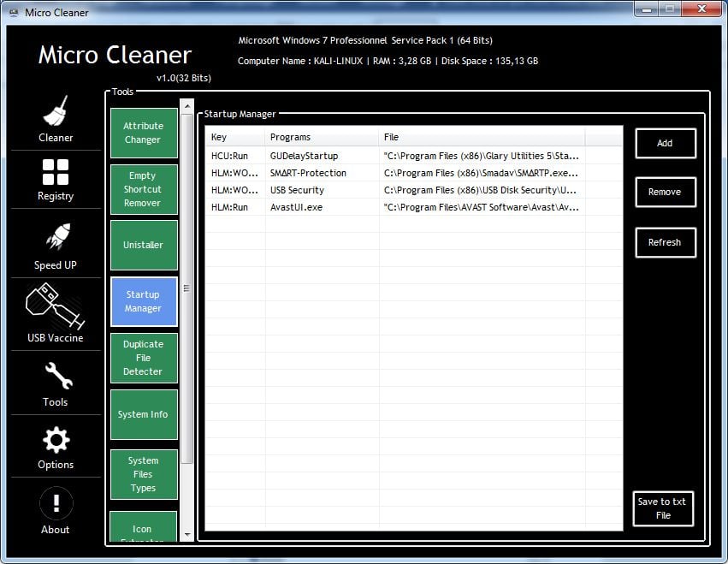Open Duplicate File Detecter tool
This screenshot has width=728, height=564.
pyautogui.click(x=144, y=358)
